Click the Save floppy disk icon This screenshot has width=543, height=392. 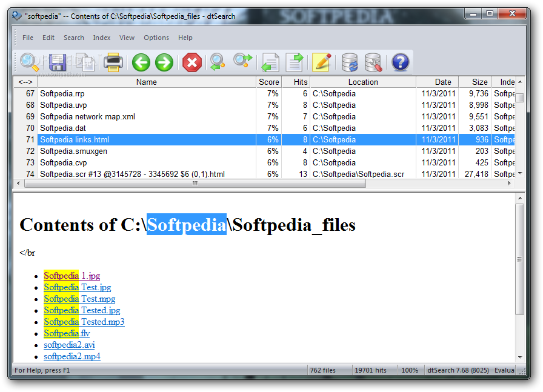coord(58,62)
